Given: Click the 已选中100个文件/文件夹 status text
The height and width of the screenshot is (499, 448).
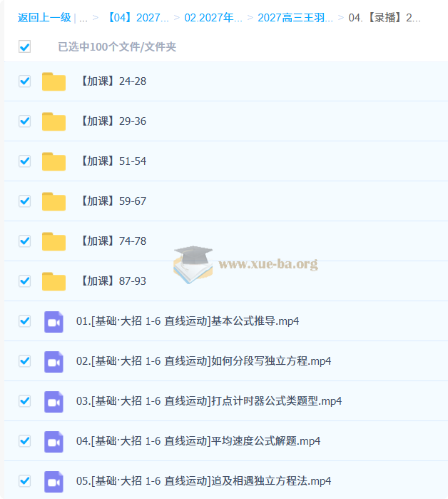Looking at the screenshot, I should [117, 47].
